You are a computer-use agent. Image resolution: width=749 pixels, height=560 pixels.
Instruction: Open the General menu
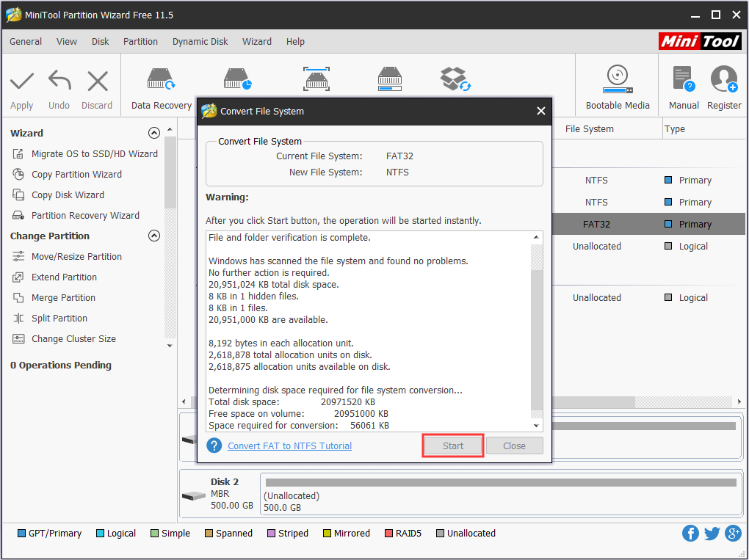[x=26, y=42]
